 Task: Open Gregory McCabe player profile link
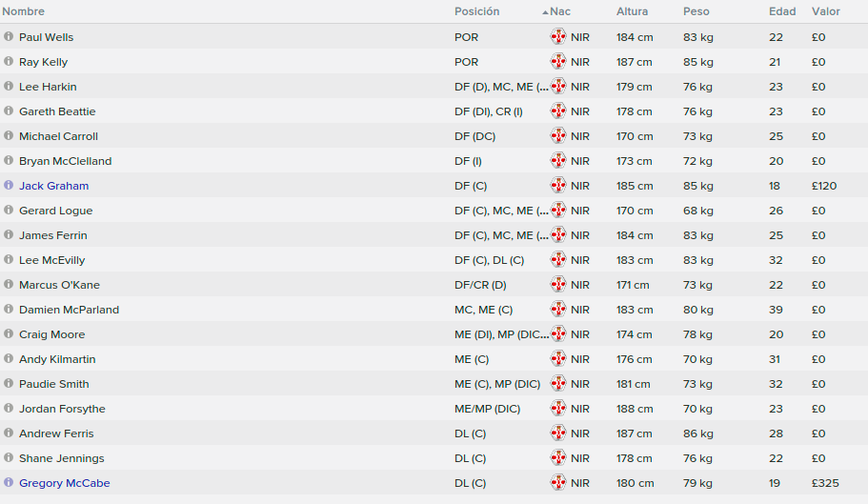64,483
